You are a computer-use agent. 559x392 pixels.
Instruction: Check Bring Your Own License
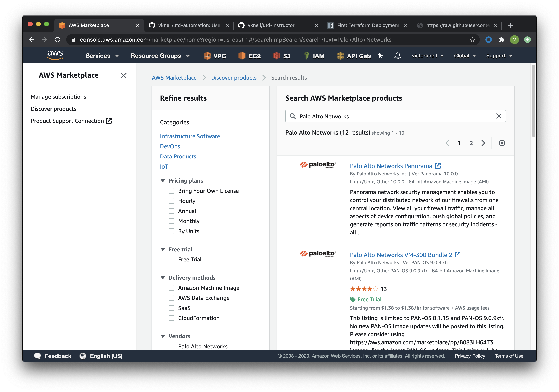coord(171,191)
